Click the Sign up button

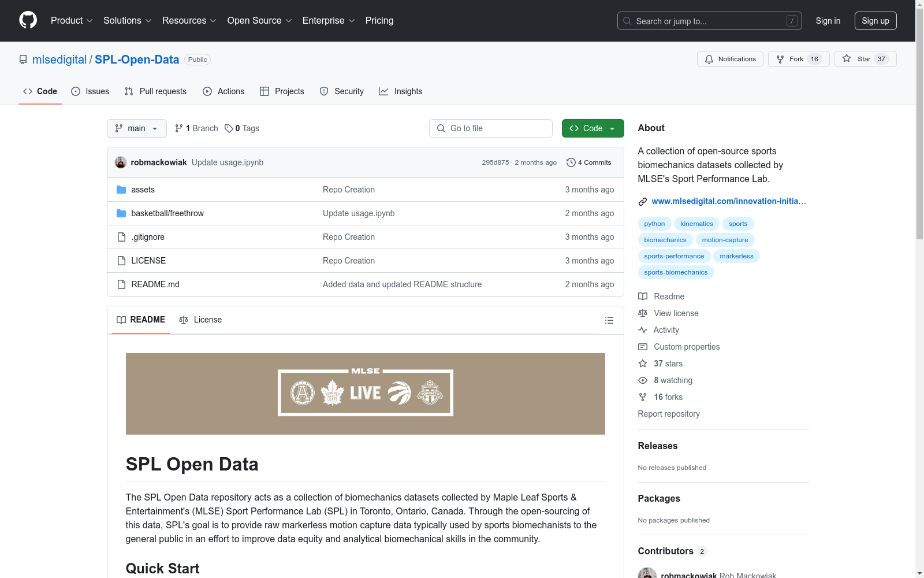[x=875, y=21]
